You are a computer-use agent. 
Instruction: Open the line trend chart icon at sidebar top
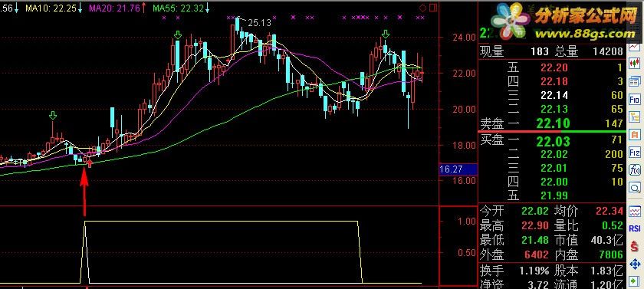[x=635, y=47]
